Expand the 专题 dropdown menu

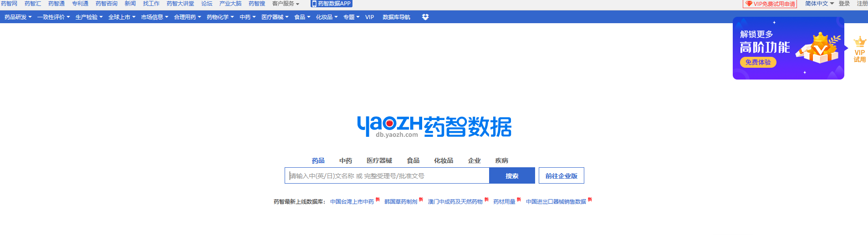pos(352,17)
